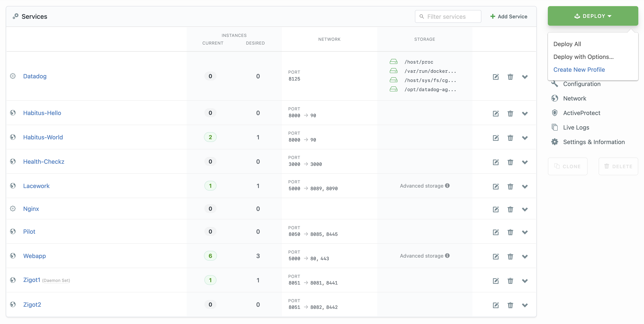Delete the Nginx service via trash icon

(x=511, y=209)
